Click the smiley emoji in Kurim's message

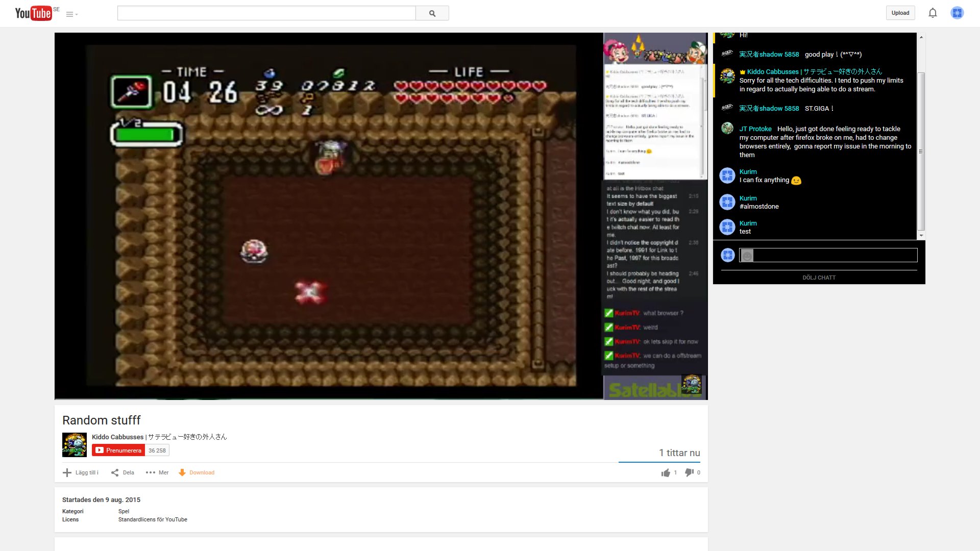pos(796,181)
